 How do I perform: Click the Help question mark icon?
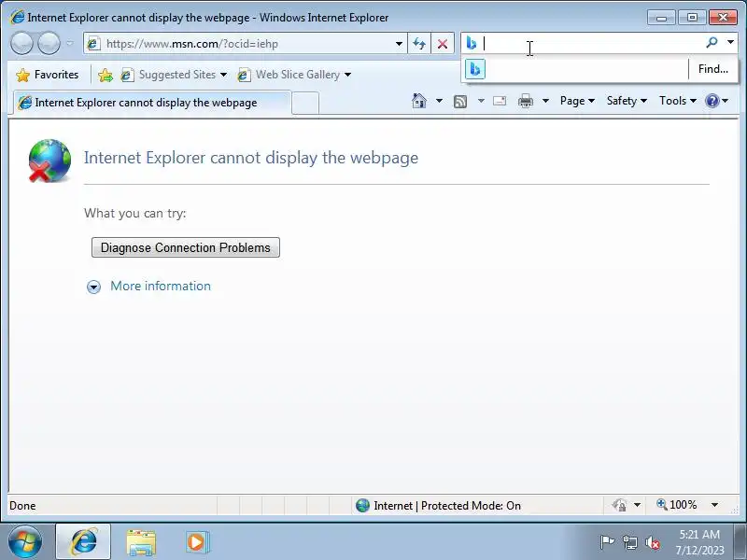click(x=712, y=101)
